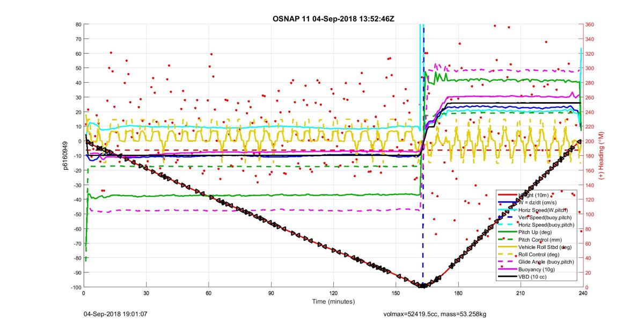Click Time axis tick label 60

pos(208,293)
